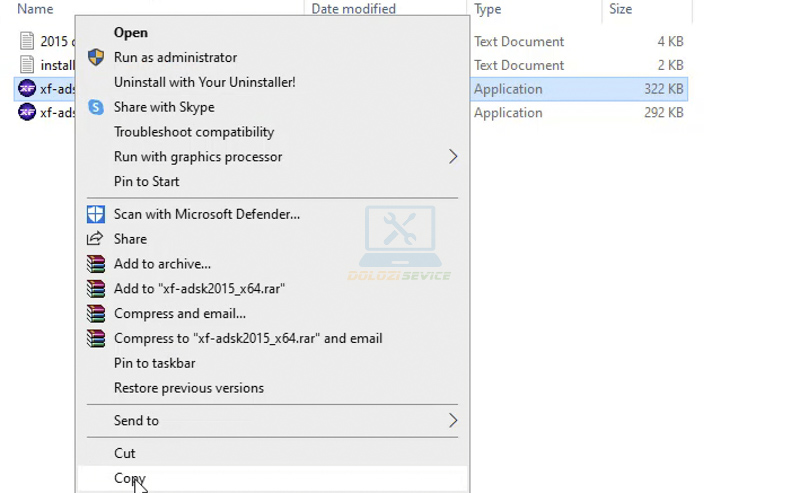This screenshot has width=800, height=493.
Task: Click the Microsoft Defender shield icon
Action: 96,214
